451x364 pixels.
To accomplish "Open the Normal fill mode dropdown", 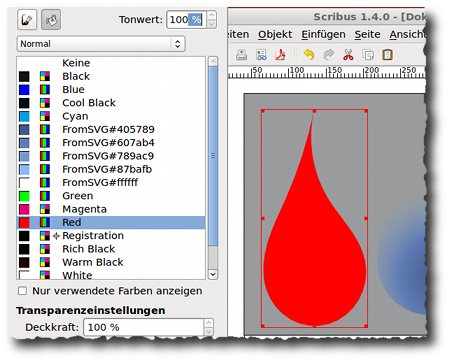I will click(x=101, y=44).
